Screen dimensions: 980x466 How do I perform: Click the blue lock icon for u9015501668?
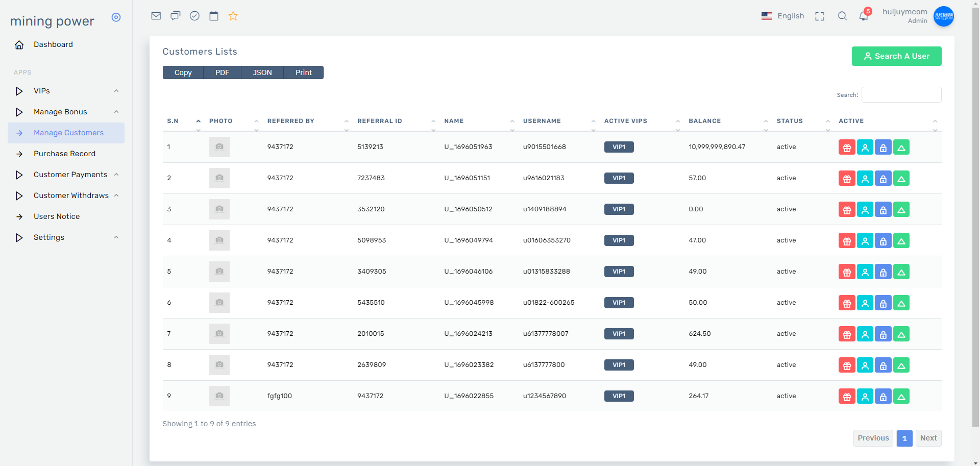(x=883, y=148)
